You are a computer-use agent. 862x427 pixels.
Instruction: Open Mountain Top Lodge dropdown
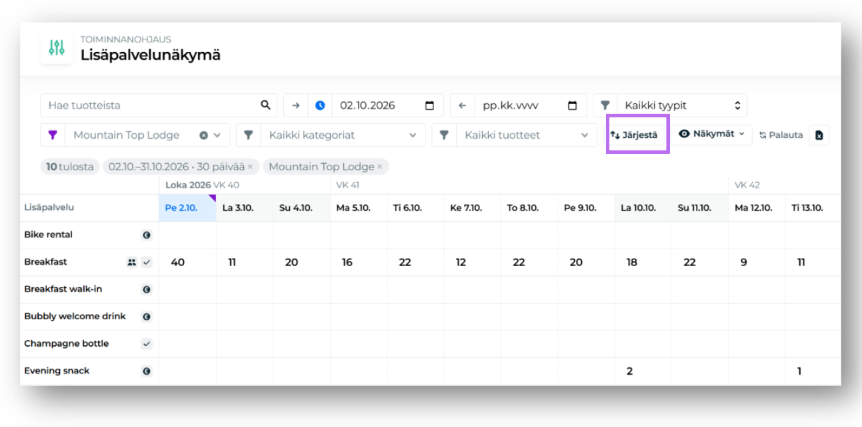pyautogui.click(x=147, y=135)
